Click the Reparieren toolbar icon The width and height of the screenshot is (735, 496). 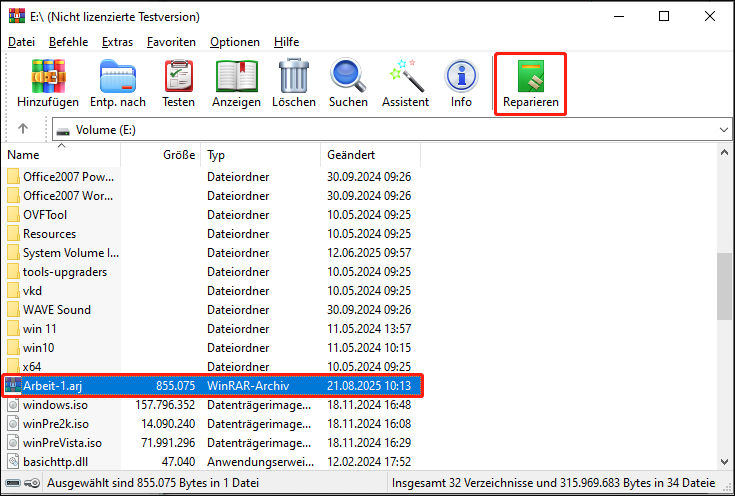531,76
